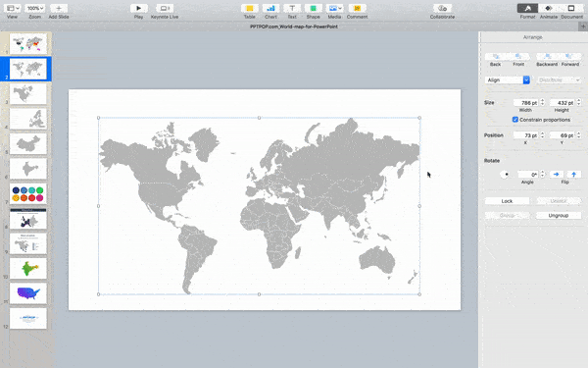Open the Table insert tool
This screenshot has width=588, height=368.
249,8
